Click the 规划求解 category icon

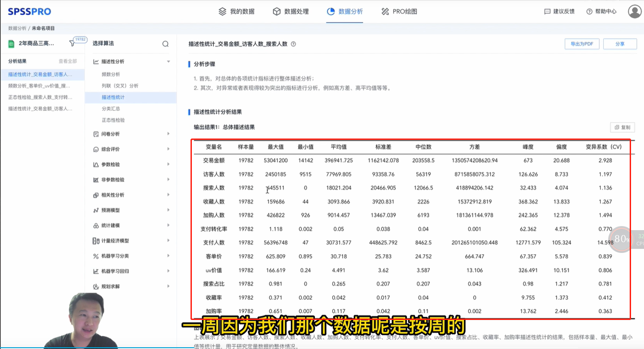click(96, 286)
